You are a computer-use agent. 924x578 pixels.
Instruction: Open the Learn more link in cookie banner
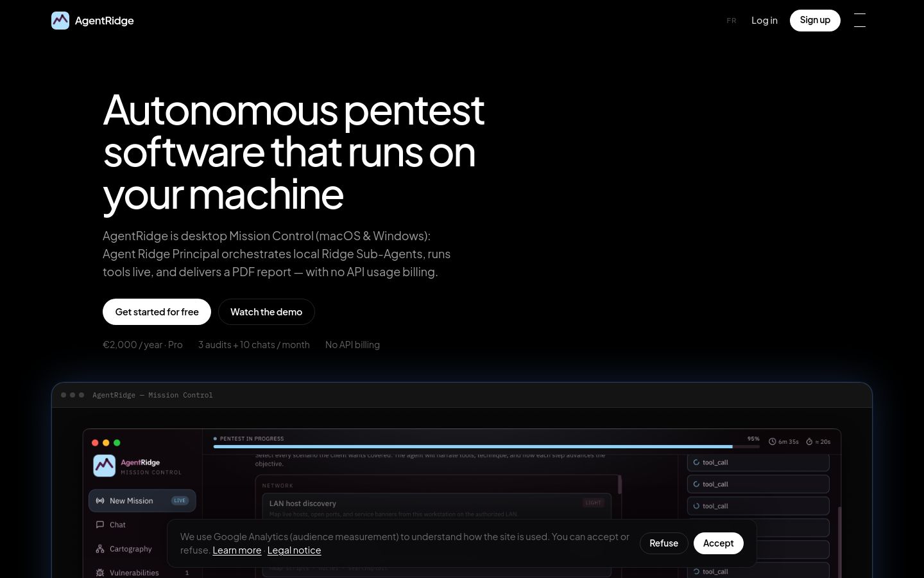(x=237, y=550)
